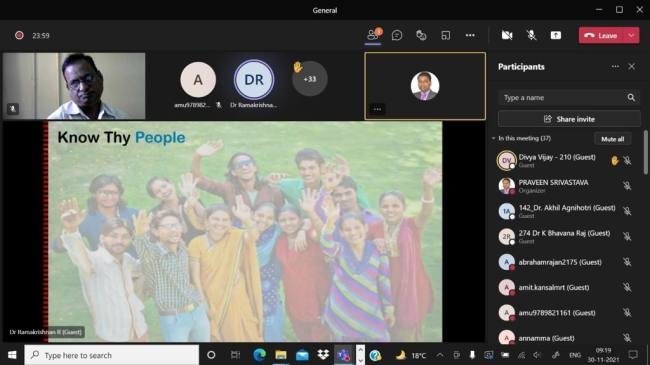Close the Participants panel
650x365 pixels.
pos(631,66)
